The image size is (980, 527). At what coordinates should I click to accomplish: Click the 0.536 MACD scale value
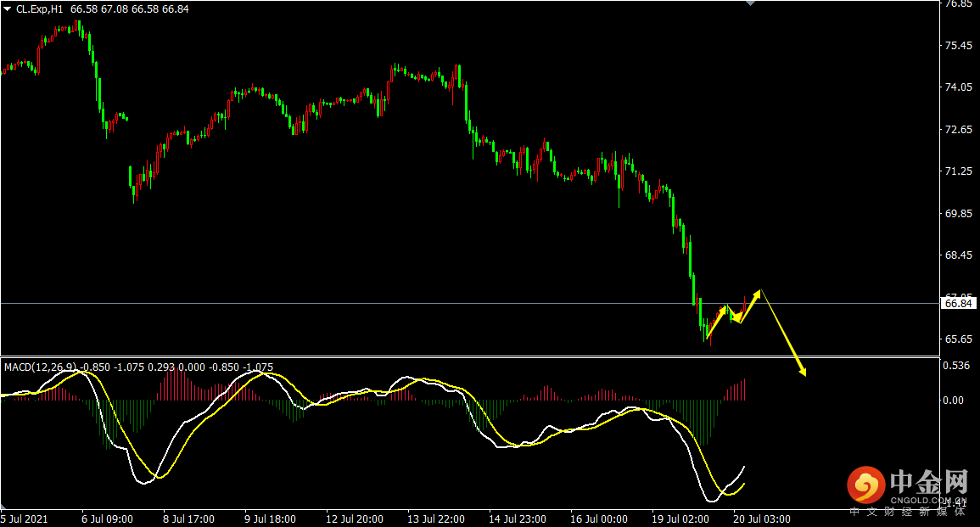pos(957,367)
